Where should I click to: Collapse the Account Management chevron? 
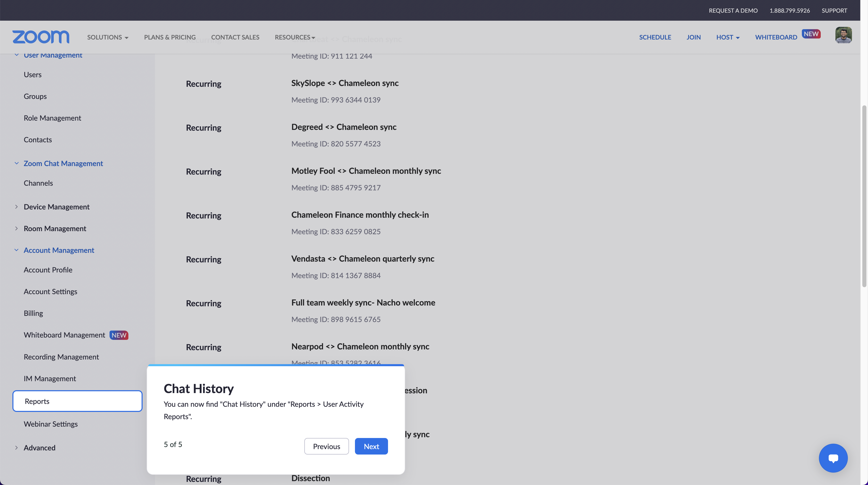[16, 250]
